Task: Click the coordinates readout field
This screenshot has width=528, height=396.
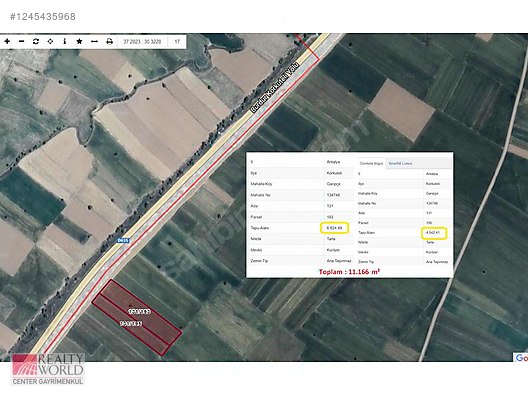Action: (142, 42)
